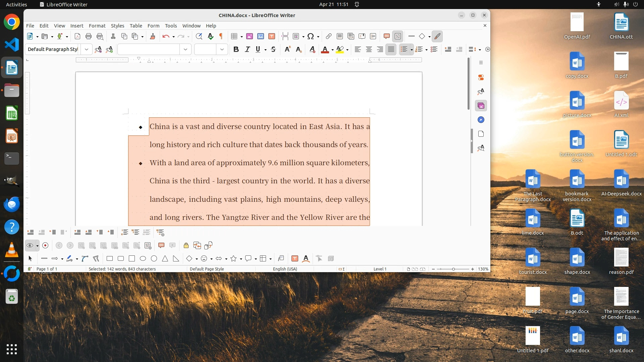Viewport: 644px width, 362px height.
Task: Select the Right Triangle shape tool
Action: pyautogui.click(x=176, y=258)
